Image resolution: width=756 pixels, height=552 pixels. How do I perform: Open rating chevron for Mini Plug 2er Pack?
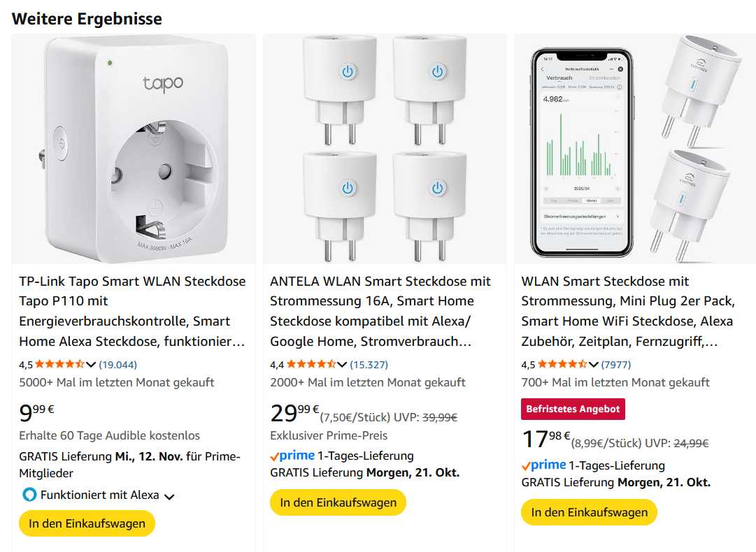click(593, 365)
